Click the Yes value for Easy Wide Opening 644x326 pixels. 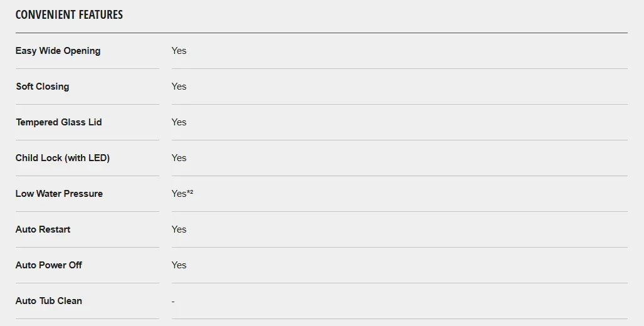pyautogui.click(x=179, y=51)
